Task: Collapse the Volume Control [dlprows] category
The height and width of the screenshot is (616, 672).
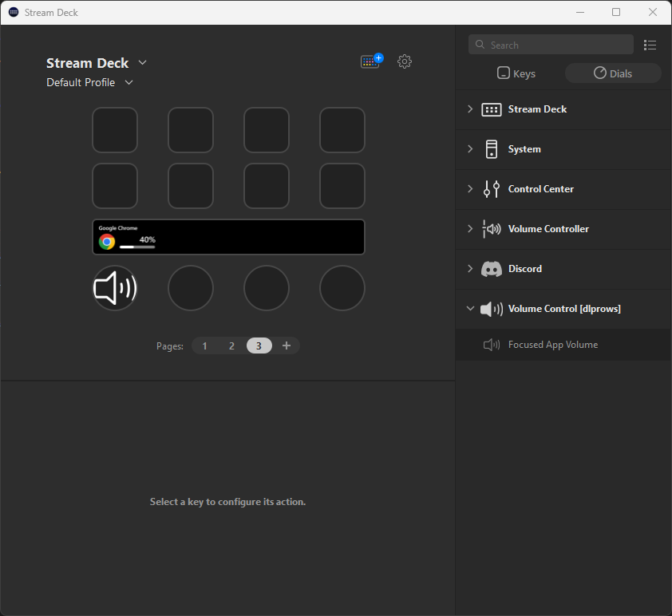Action: pyautogui.click(x=470, y=309)
